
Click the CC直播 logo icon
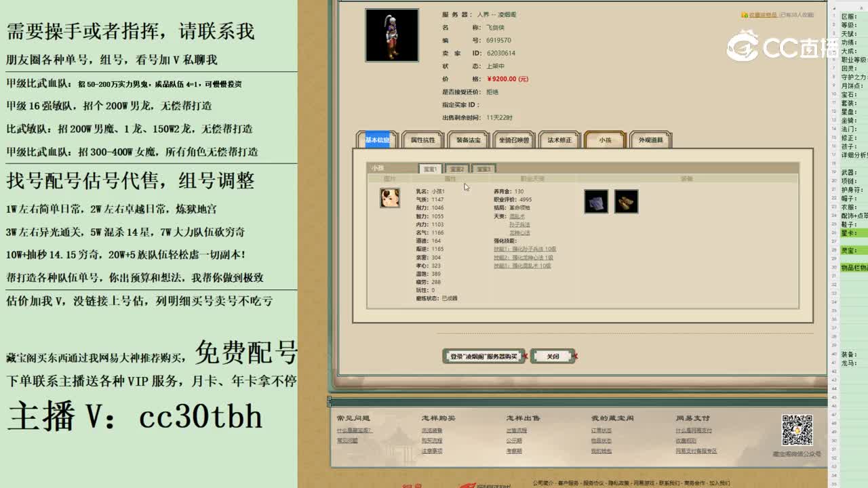743,45
